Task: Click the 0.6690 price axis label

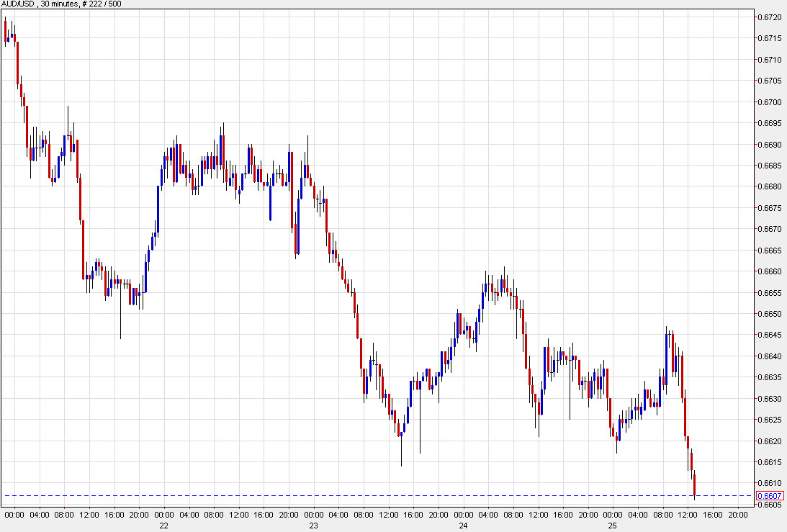Action: (768, 143)
